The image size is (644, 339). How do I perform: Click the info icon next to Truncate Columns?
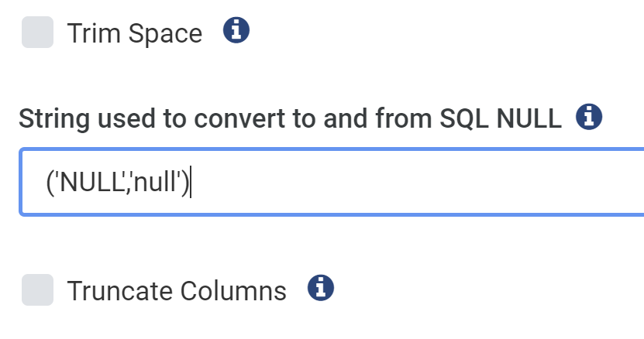point(321,288)
